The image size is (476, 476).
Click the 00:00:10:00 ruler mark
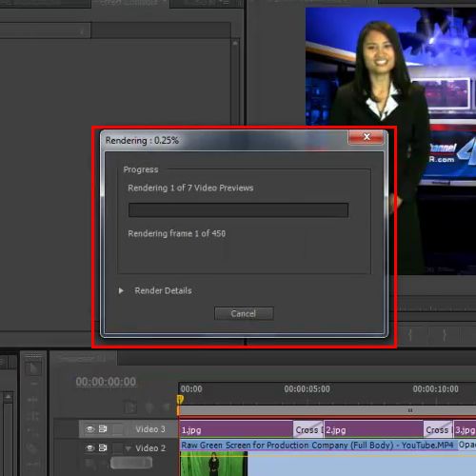pyautogui.click(x=435, y=389)
